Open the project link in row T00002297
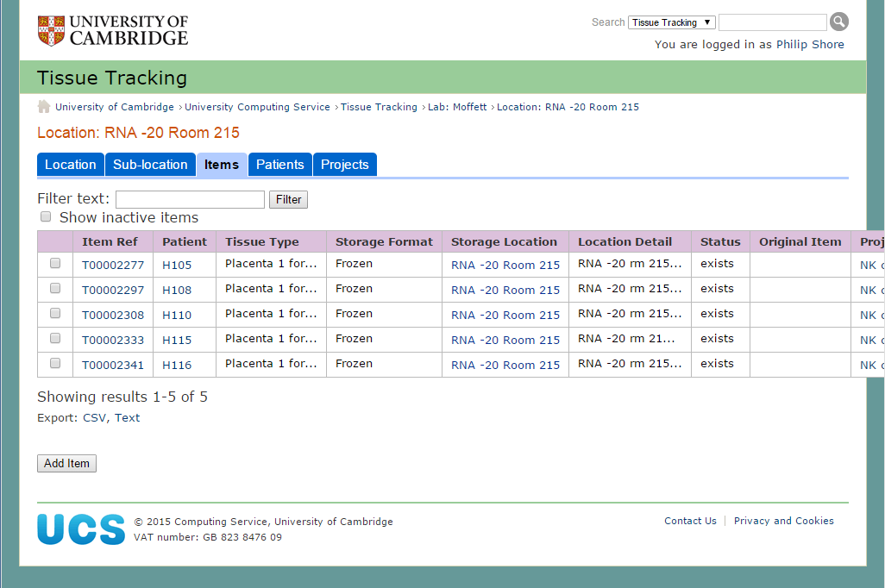Screen dimensions: 885x588 (872, 290)
